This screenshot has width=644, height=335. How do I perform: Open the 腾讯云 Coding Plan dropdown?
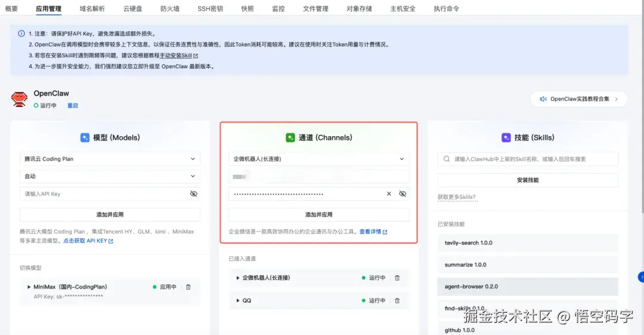point(110,159)
